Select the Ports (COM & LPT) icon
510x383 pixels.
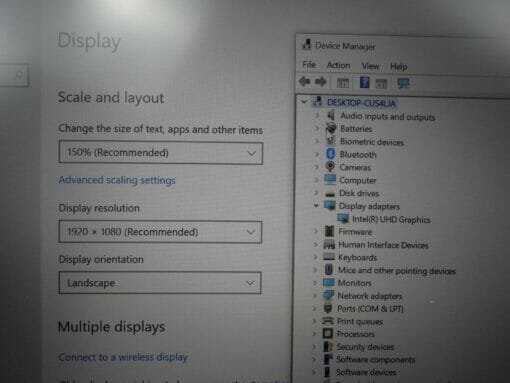(328, 308)
